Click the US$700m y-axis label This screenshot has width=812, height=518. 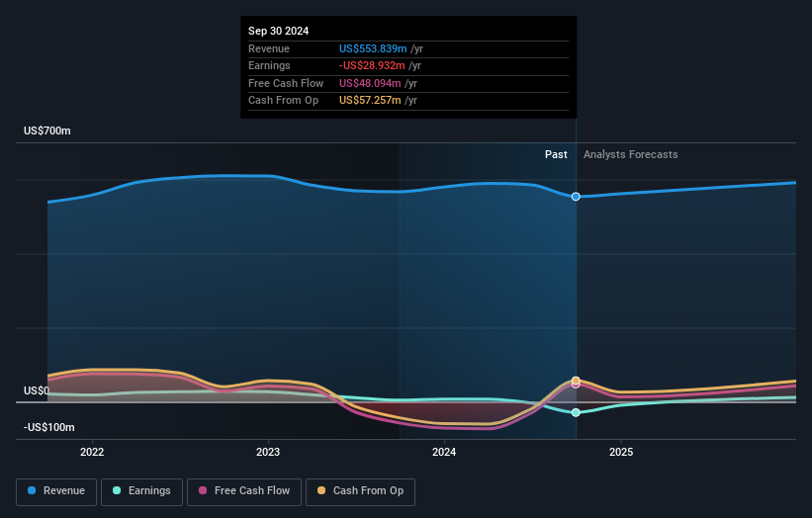tap(47, 130)
